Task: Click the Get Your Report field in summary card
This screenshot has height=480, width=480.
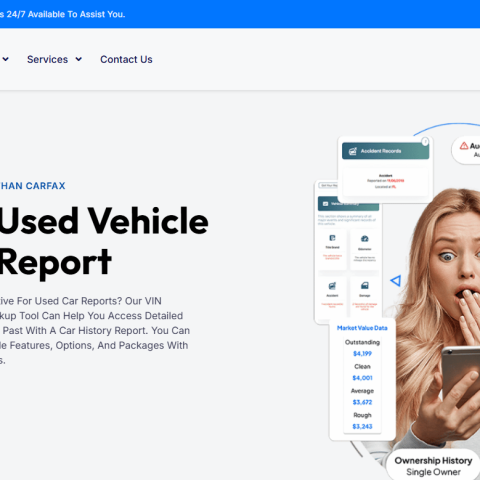Action: pyautogui.click(x=329, y=185)
